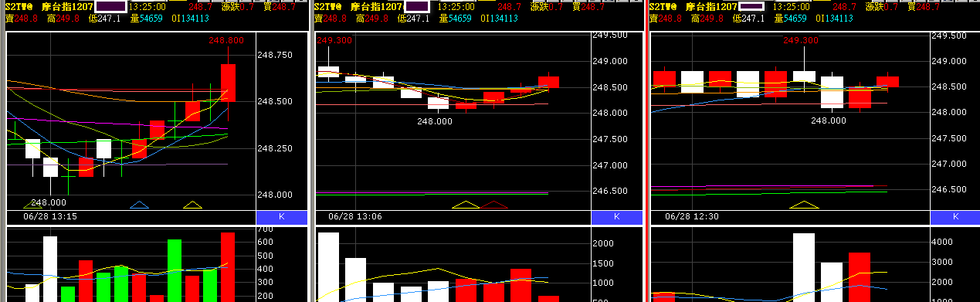Select the vertical red divider between charts
Viewport: 980px width, 302px height.
[646, 151]
